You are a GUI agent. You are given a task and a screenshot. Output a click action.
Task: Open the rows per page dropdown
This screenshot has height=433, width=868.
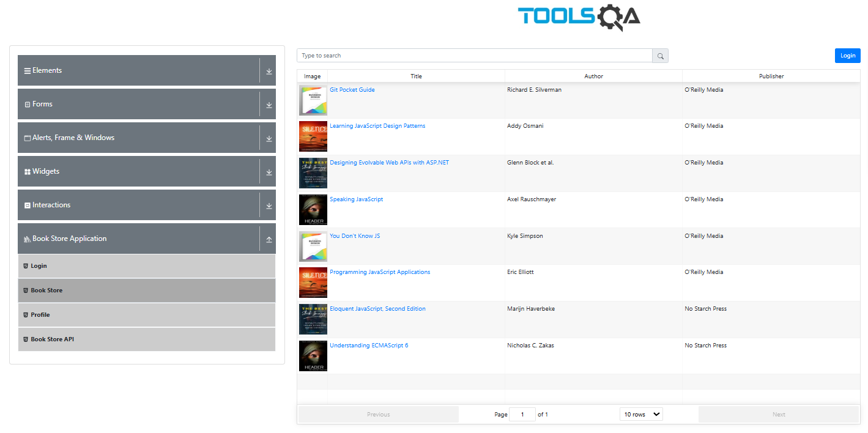[x=641, y=415]
